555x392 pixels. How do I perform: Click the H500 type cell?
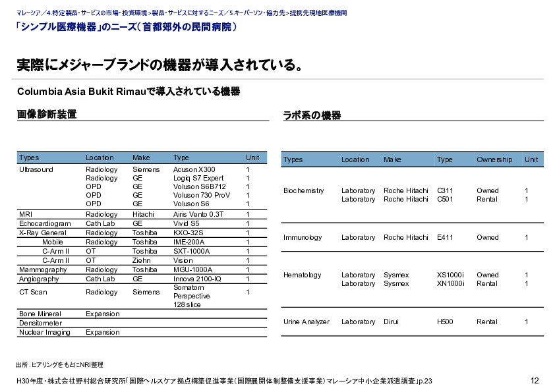[445, 322]
